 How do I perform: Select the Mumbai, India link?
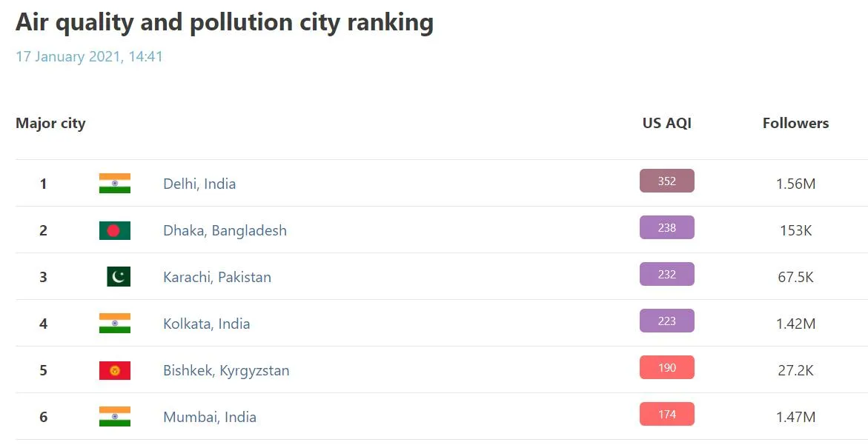[210, 417]
